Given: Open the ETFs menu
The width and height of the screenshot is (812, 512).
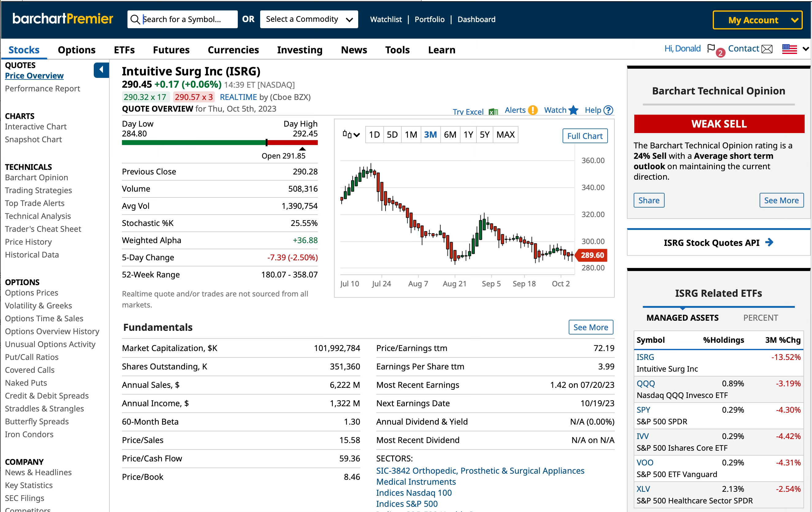Looking at the screenshot, I should click(x=124, y=50).
